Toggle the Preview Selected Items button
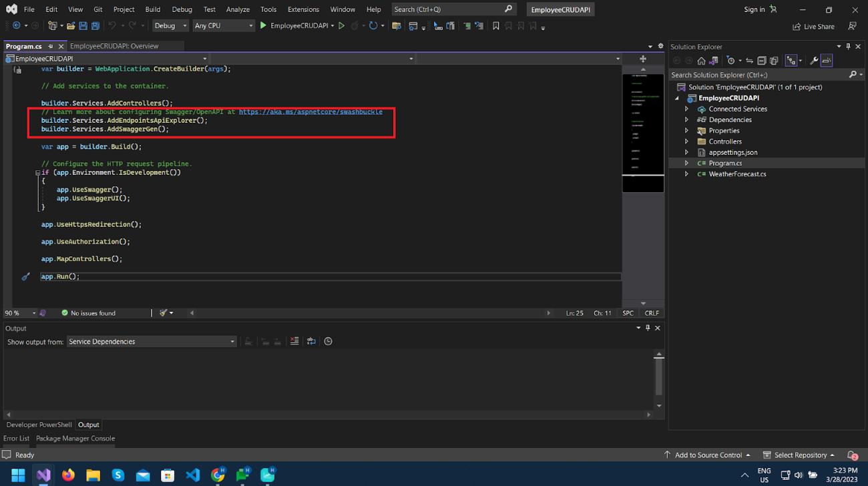This screenshot has width=868, height=486. 827,61
